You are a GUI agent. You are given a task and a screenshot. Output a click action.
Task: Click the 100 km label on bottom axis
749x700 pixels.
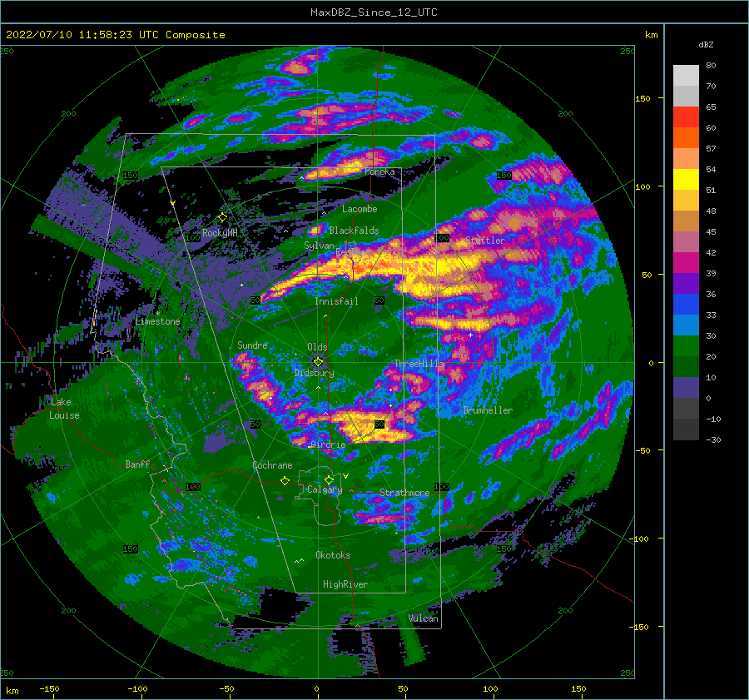click(x=490, y=689)
